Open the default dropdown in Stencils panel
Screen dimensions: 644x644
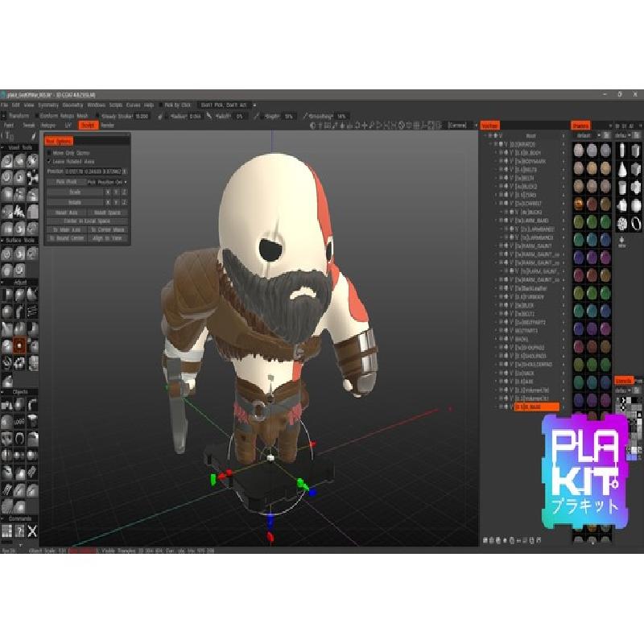(624, 390)
